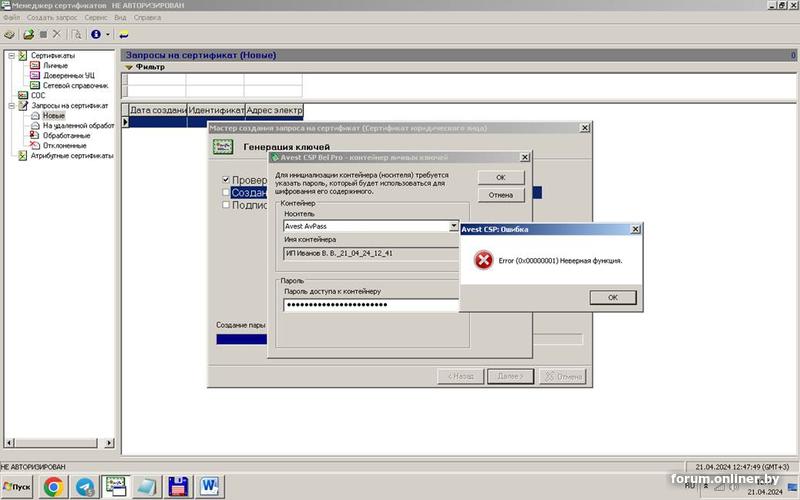Image resolution: width=800 pixels, height=500 pixels.
Task: Click the key pair creation progress bar
Action: (399, 339)
